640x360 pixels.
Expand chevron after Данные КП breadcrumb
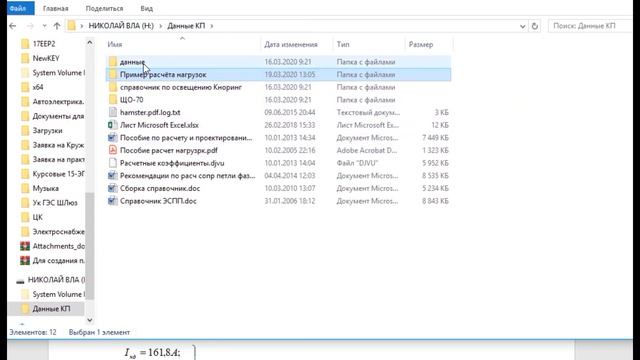click(x=211, y=26)
